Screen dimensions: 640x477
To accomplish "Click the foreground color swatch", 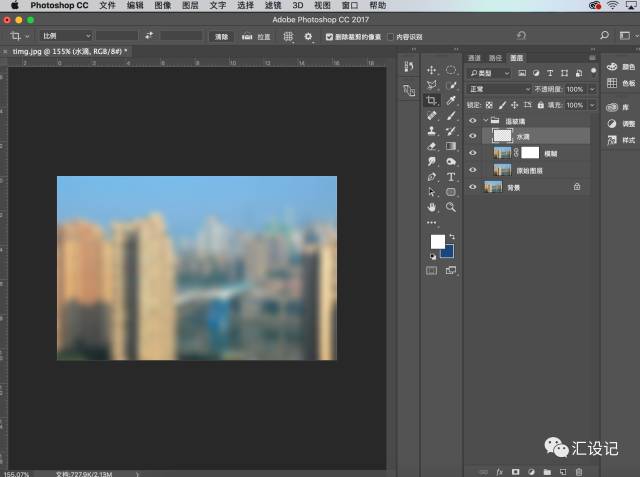I will click(x=437, y=242).
